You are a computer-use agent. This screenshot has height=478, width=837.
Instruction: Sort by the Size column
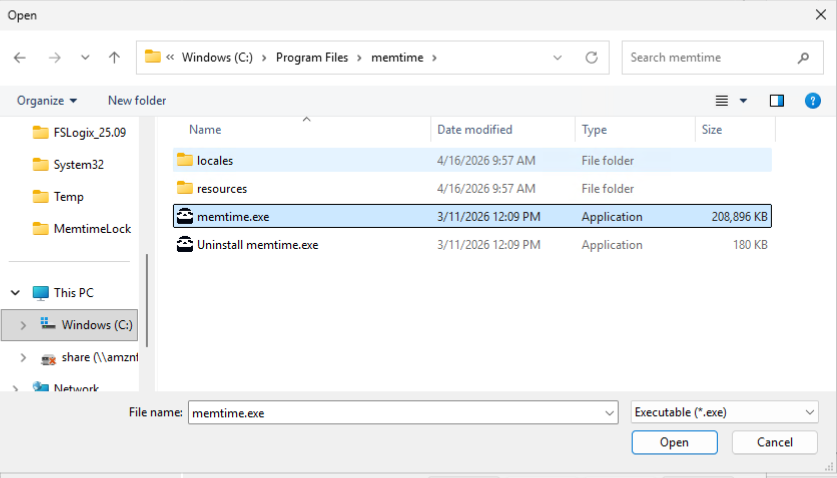(712, 130)
